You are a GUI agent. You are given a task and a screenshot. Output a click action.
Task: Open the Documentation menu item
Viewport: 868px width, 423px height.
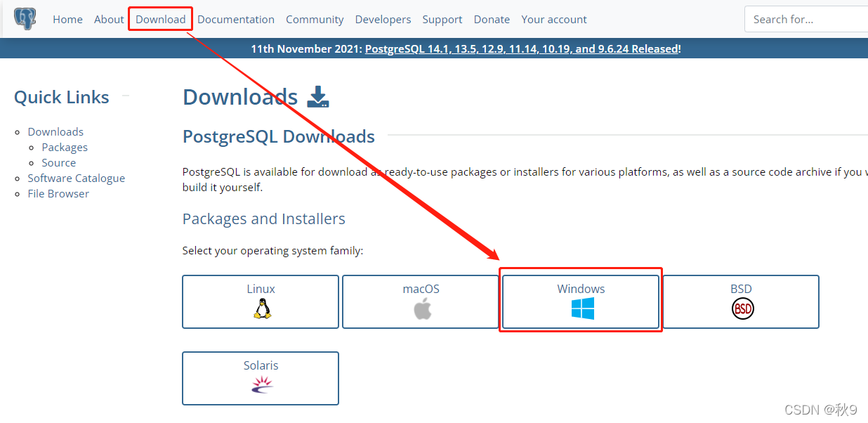click(x=236, y=19)
